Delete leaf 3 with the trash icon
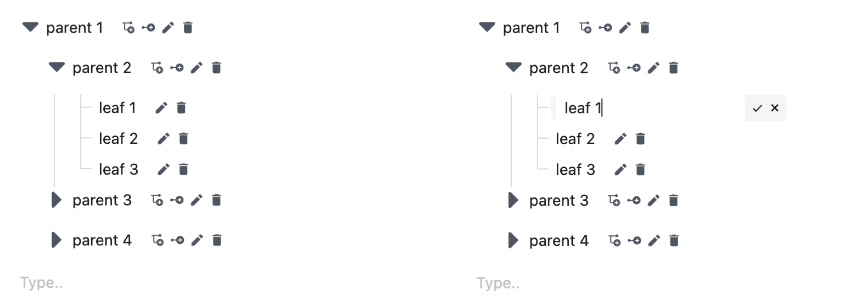 click(182, 169)
